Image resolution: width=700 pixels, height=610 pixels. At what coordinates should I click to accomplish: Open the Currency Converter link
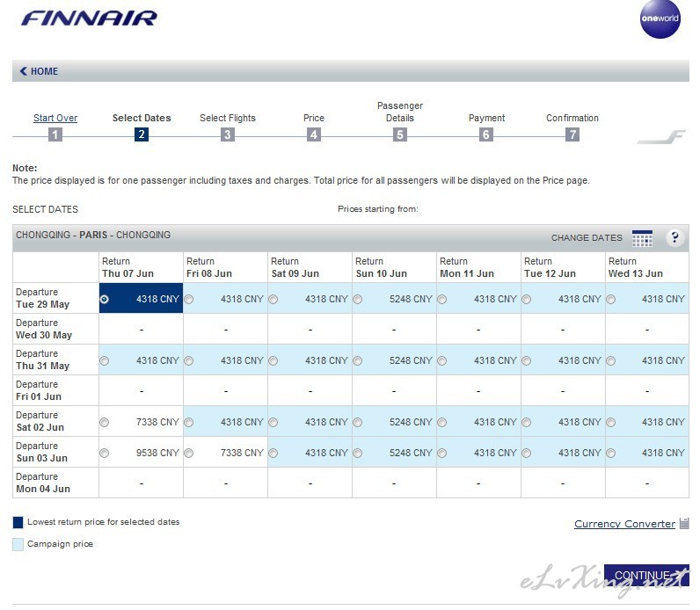coord(624,524)
